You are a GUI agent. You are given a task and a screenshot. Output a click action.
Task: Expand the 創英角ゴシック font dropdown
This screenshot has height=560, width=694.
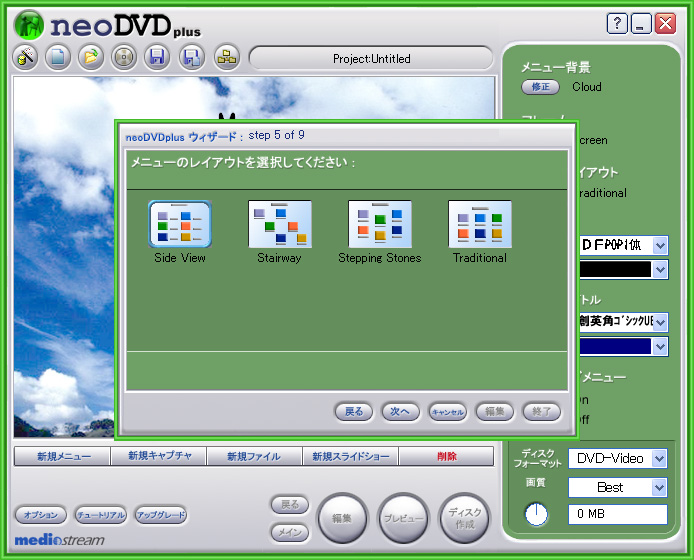660,322
